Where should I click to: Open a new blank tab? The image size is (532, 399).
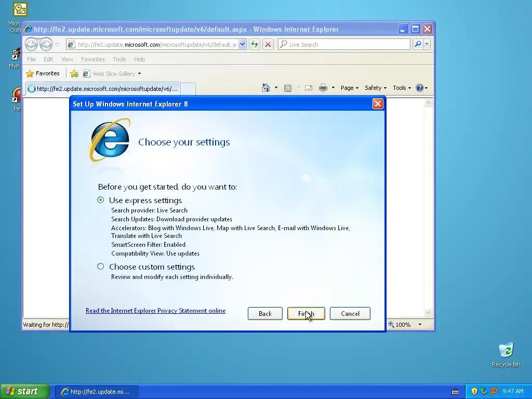pos(188,89)
